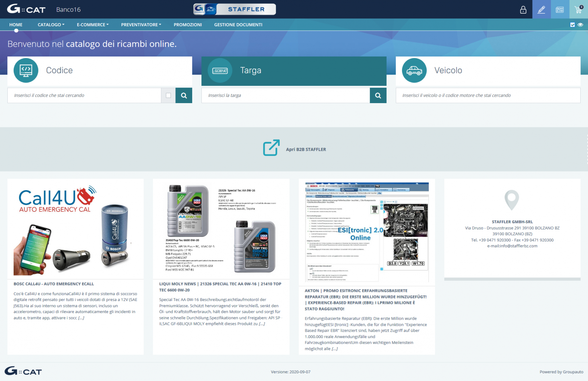Search by code with the magnifier button
Viewport: 588px width, 381px height.
pyautogui.click(x=184, y=95)
